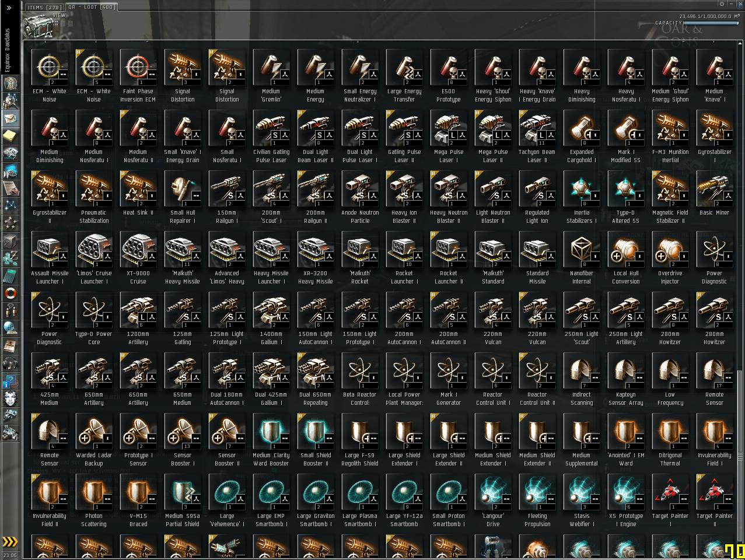Click the lifebuoy help icon

[11, 293]
